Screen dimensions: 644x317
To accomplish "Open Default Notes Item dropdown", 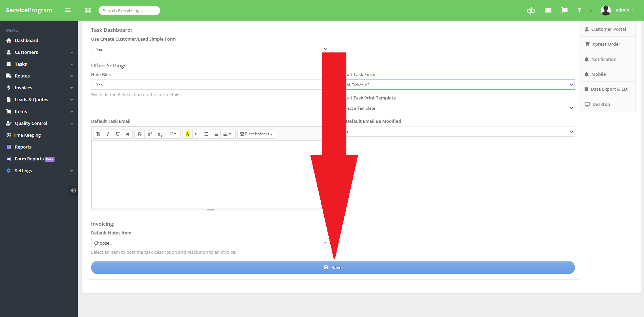I will (x=210, y=243).
